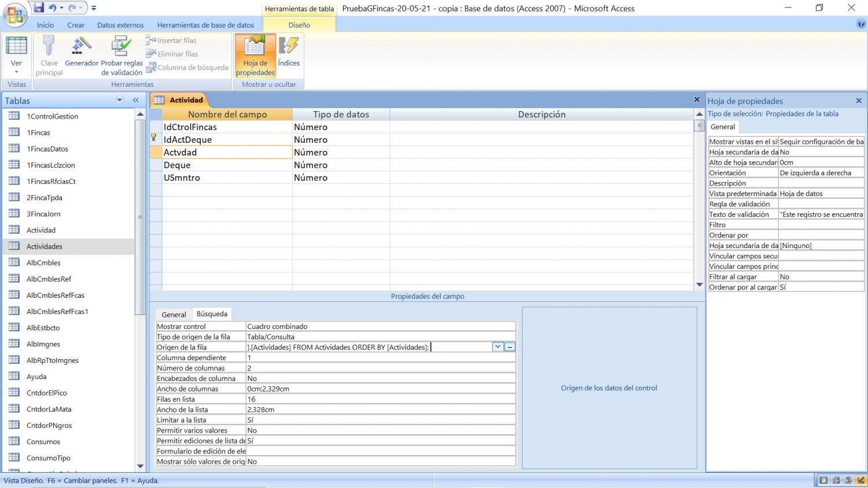Select the Búsqueda field properties tab
The width and height of the screenshot is (868, 488).
[x=212, y=314]
